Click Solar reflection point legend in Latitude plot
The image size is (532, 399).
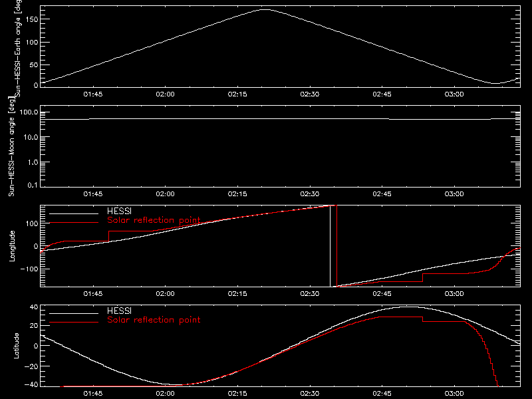(154, 320)
